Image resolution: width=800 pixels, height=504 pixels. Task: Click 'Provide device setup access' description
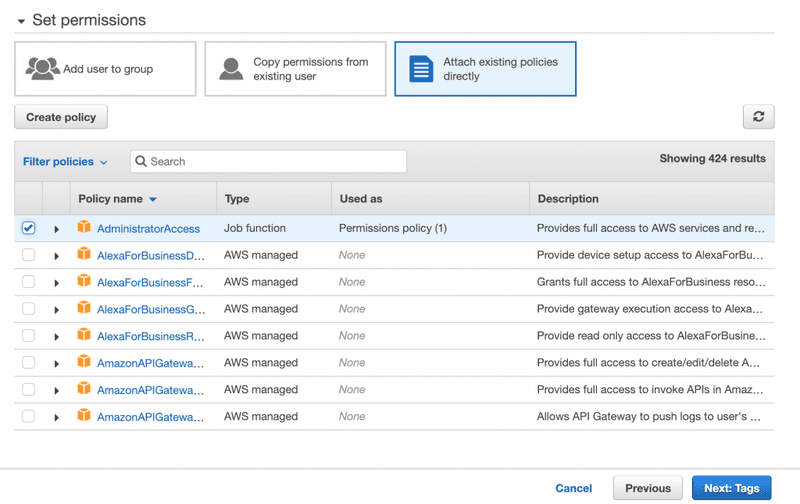[650, 255]
